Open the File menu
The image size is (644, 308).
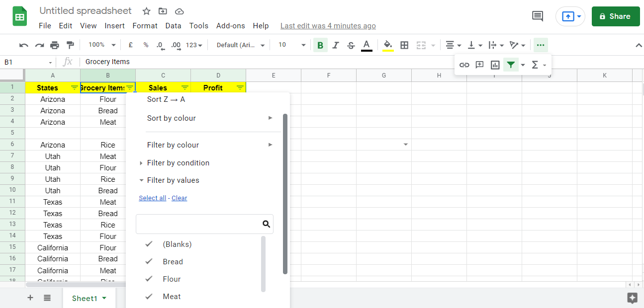pyautogui.click(x=45, y=26)
